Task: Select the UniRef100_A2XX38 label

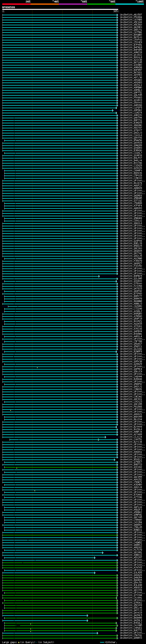Action: (131, 60)
